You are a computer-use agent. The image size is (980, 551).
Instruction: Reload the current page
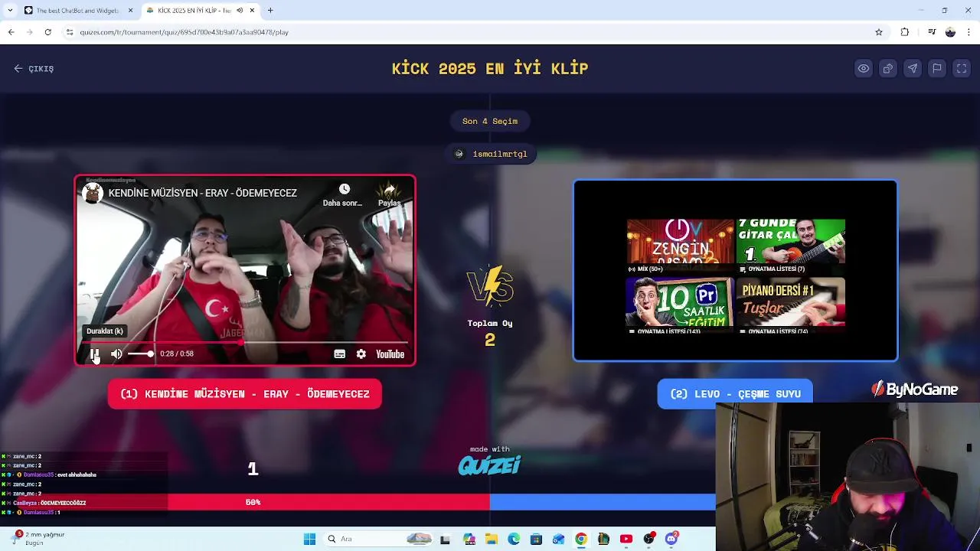pos(47,32)
